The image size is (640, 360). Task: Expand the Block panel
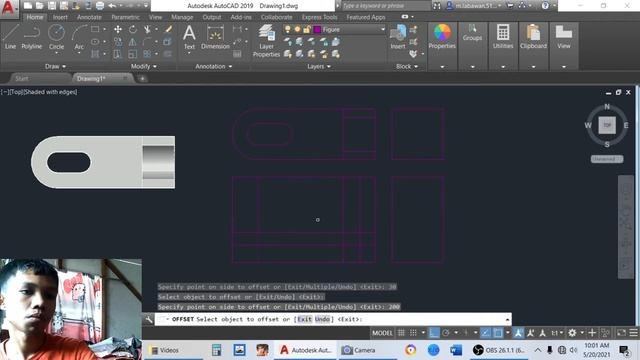click(407, 66)
